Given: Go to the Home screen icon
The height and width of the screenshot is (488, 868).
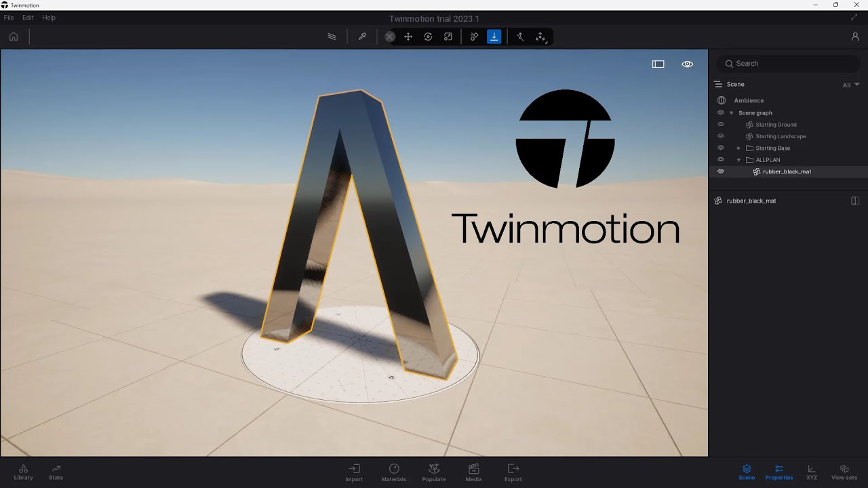Looking at the screenshot, I should (14, 37).
